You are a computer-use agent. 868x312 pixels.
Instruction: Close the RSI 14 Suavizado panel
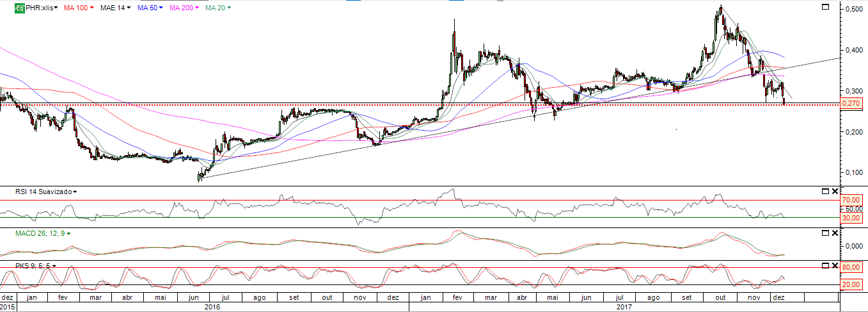pyautogui.click(x=834, y=192)
